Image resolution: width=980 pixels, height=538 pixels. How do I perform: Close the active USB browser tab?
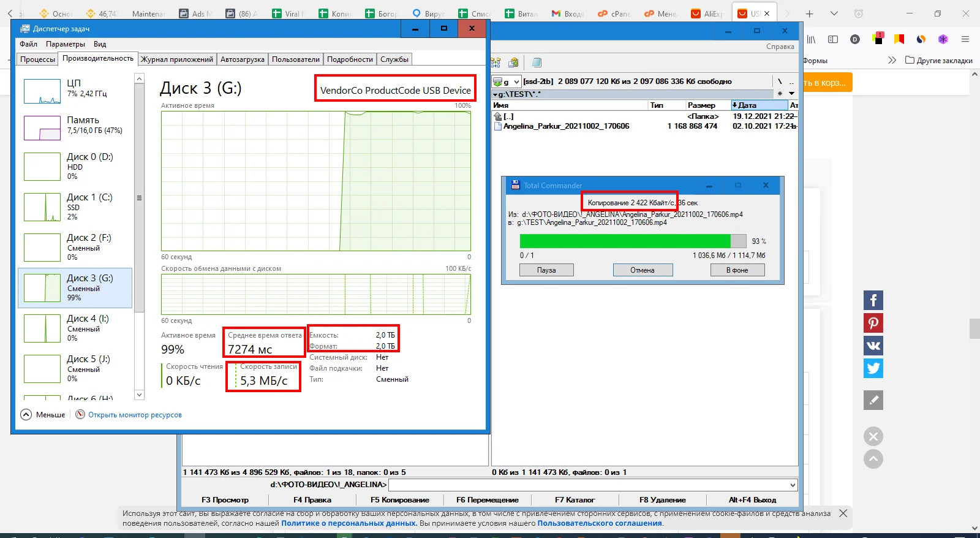click(767, 13)
